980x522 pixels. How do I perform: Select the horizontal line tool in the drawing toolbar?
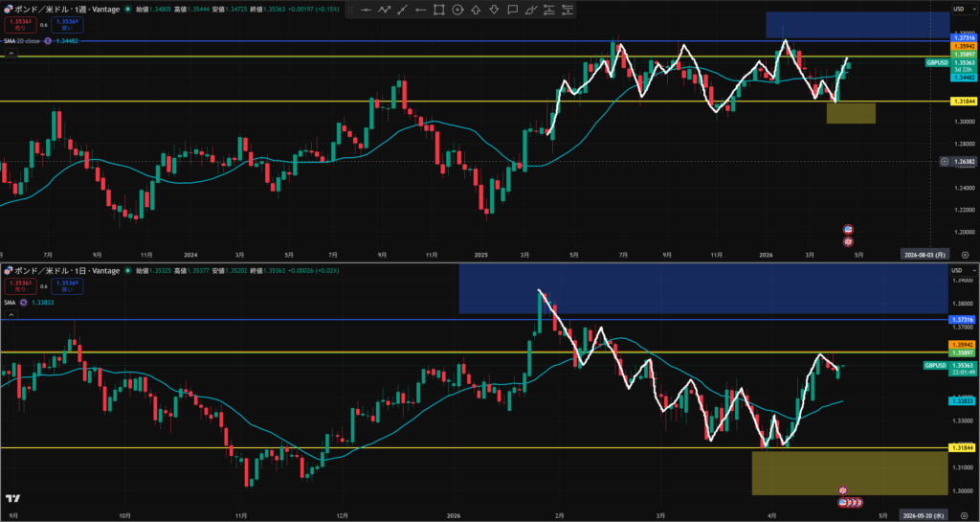pos(365,10)
